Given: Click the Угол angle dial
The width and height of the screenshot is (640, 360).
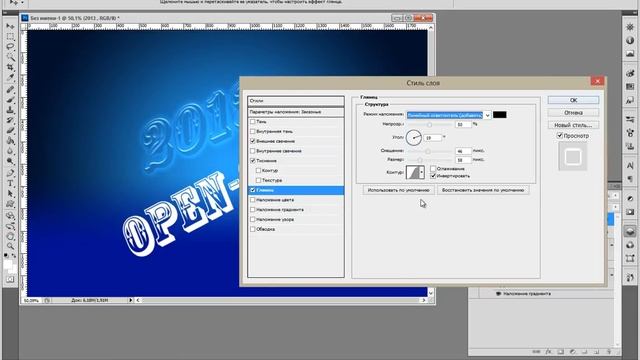Looking at the screenshot, I should coord(413,138).
